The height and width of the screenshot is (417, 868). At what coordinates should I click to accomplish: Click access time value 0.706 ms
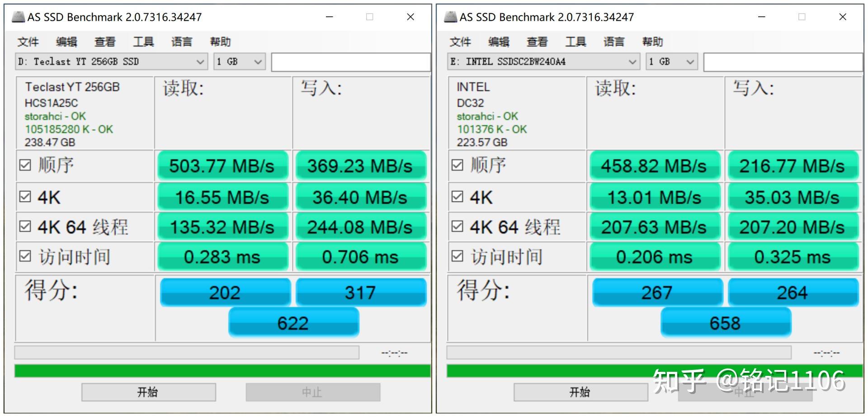[x=361, y=257]
